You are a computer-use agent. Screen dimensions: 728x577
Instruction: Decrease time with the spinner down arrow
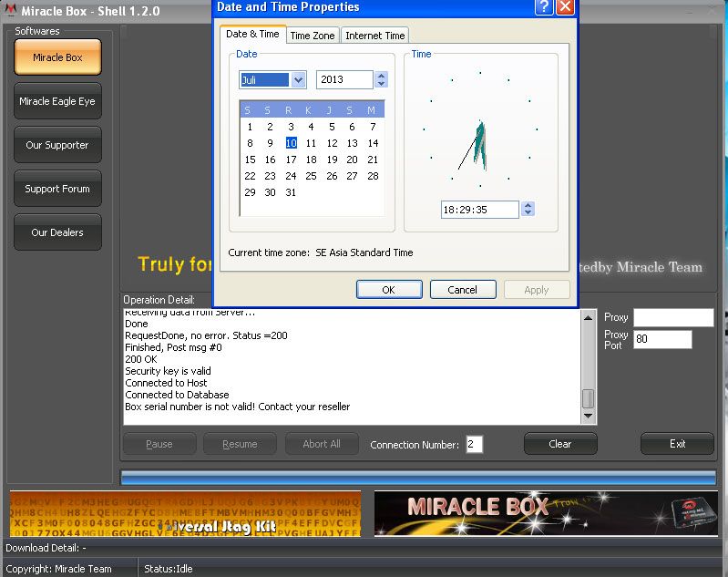pyautogui.click(x=528, y=212)
